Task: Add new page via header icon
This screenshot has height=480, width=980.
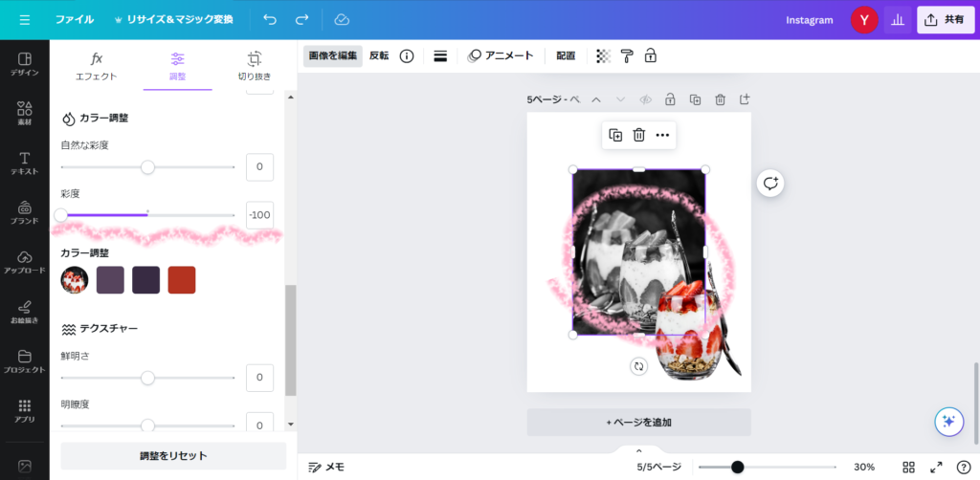Action: click(745, 99)
